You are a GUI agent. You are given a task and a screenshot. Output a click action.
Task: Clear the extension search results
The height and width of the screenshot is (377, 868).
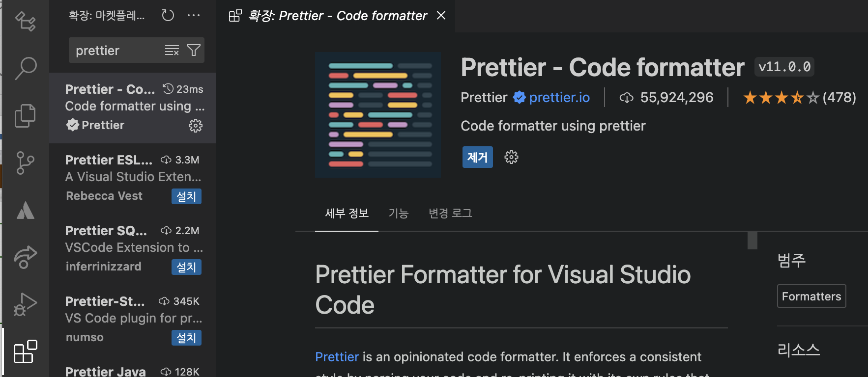pos(172,50)
